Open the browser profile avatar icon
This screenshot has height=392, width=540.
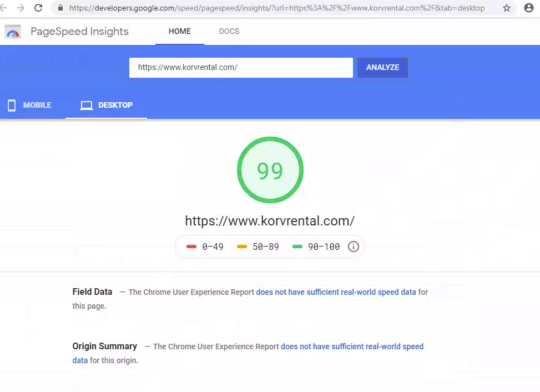(528, 8)
